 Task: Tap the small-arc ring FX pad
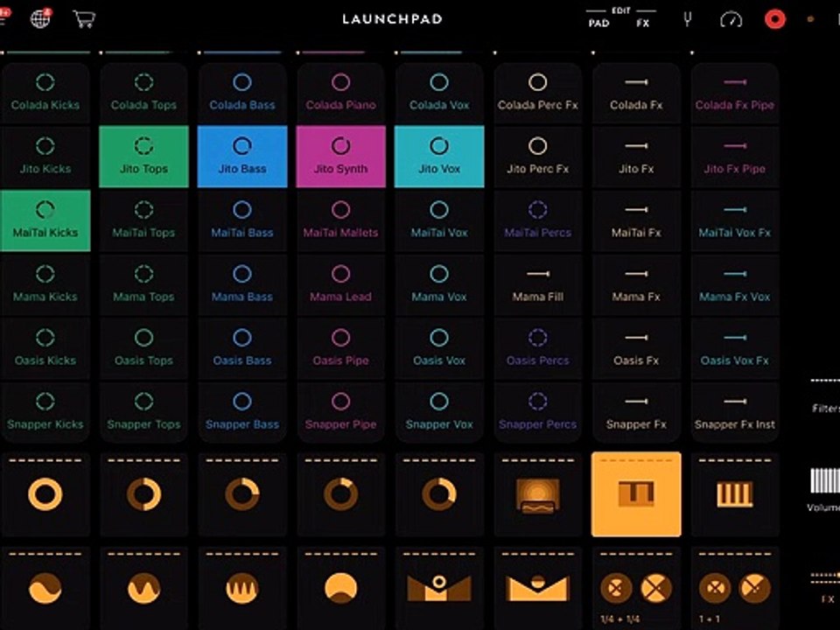coord(340,493)
